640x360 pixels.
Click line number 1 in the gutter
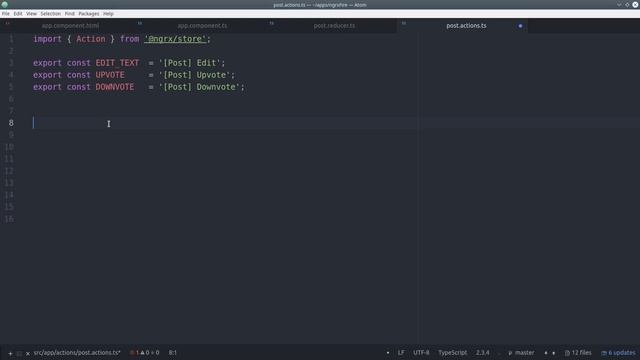pyautogui.click(x=11, y=39)
